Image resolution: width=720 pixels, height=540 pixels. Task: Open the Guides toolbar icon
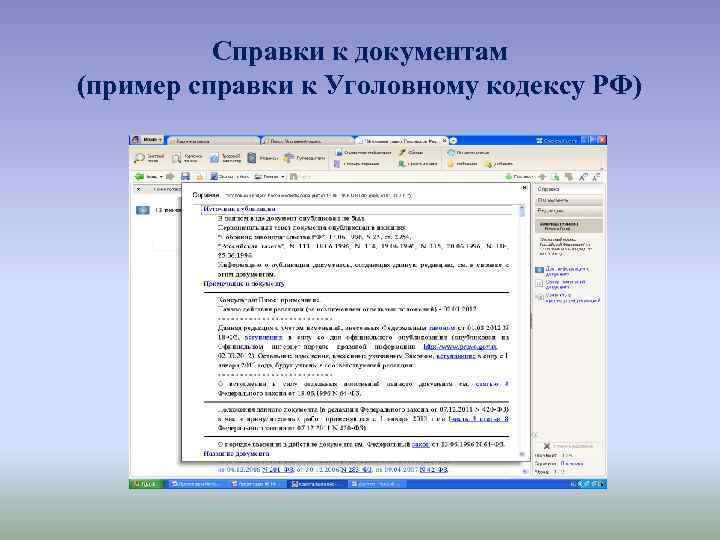pos(288,158)
